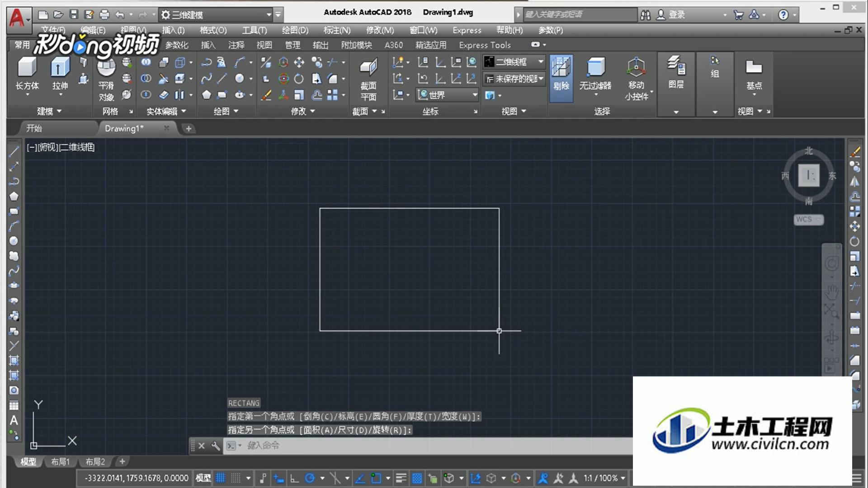Click the Move tool in 修改 panel
This screenshot has height=488, width=868.
(299, 62)
